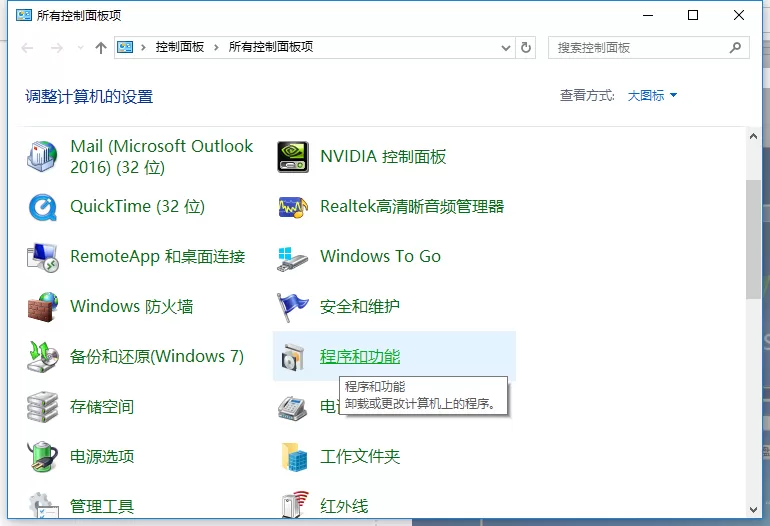This screenshot has width=770, height=526.
Task: Open 红外线 text link
Action: coord(344,506)
